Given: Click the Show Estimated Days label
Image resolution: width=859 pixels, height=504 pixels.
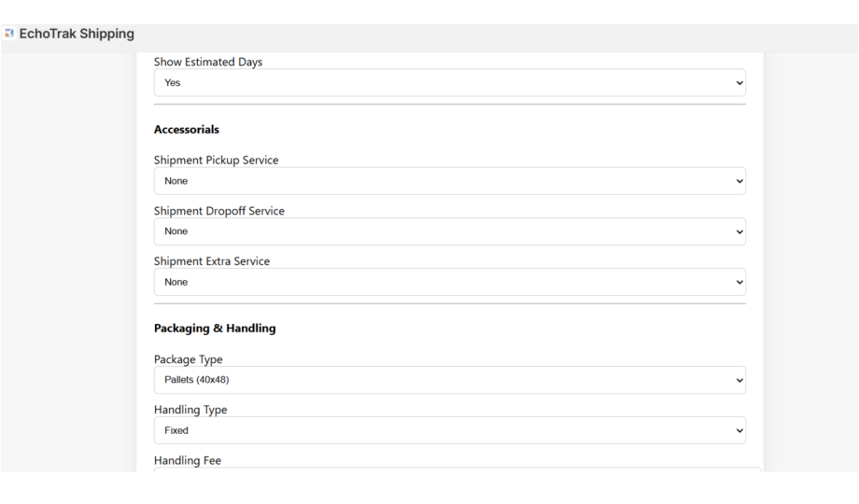Looking at the screenshot, I should [x=207, y=63].
